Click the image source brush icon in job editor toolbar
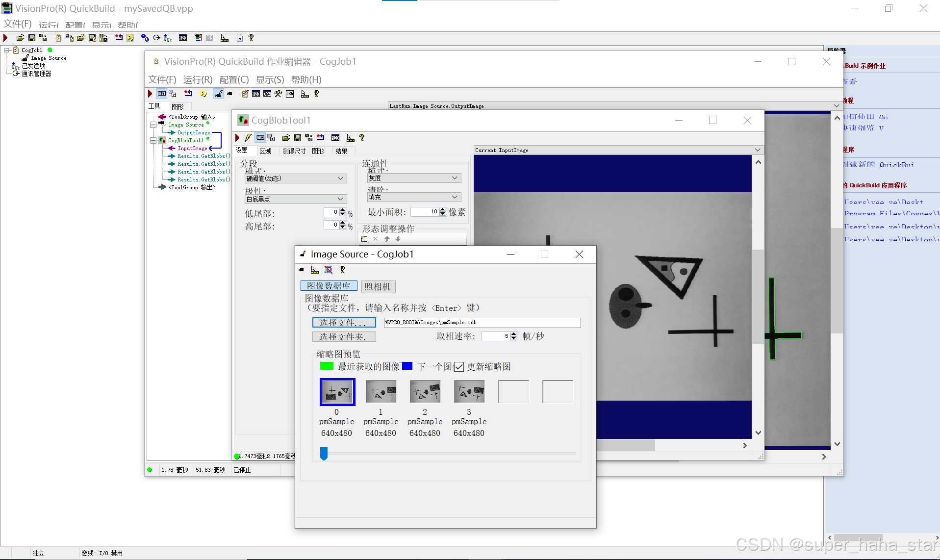Viewport: 940px width, 560px height. pos(219,94)
